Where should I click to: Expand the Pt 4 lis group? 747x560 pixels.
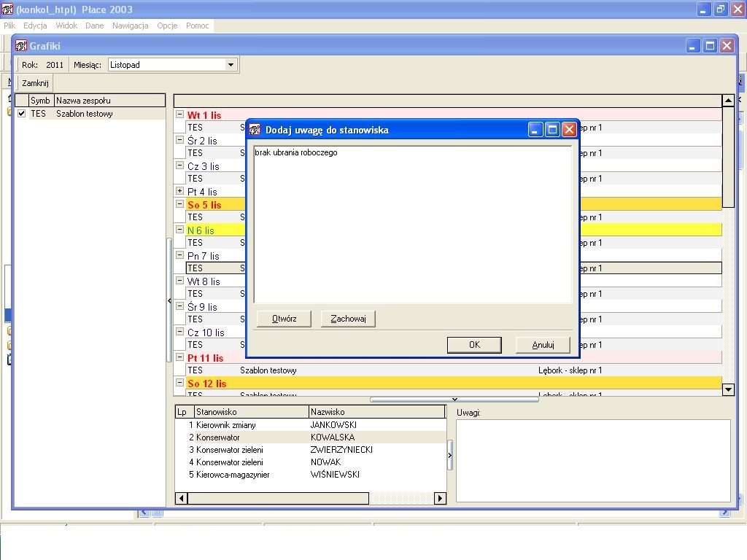179,191
